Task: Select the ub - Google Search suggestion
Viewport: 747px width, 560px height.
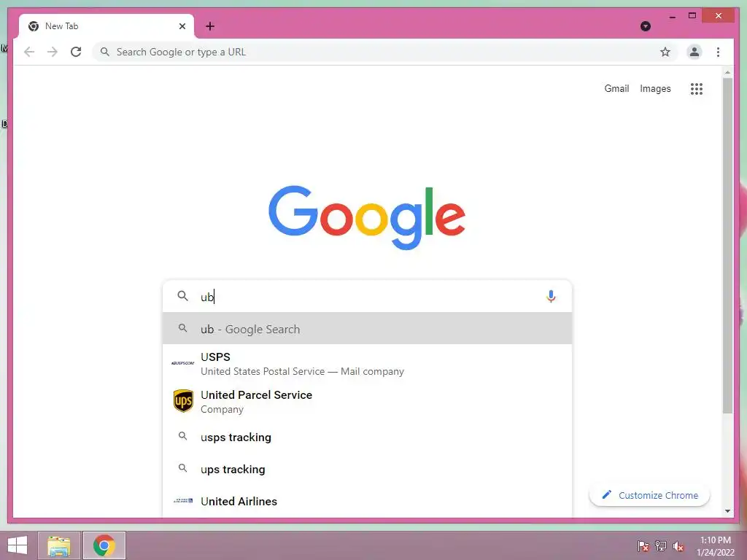Action: pos(367,329)
